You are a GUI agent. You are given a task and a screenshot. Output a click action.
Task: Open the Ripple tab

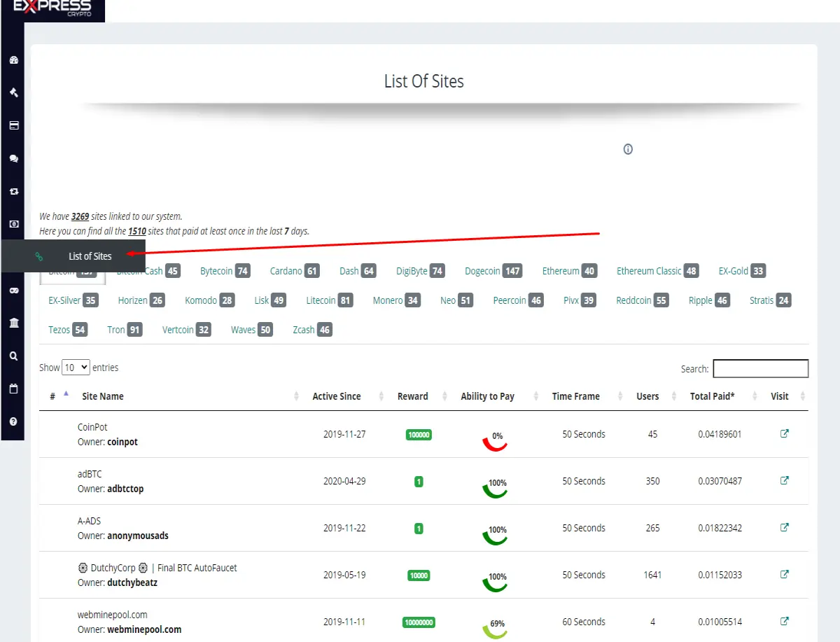(709, 300)
